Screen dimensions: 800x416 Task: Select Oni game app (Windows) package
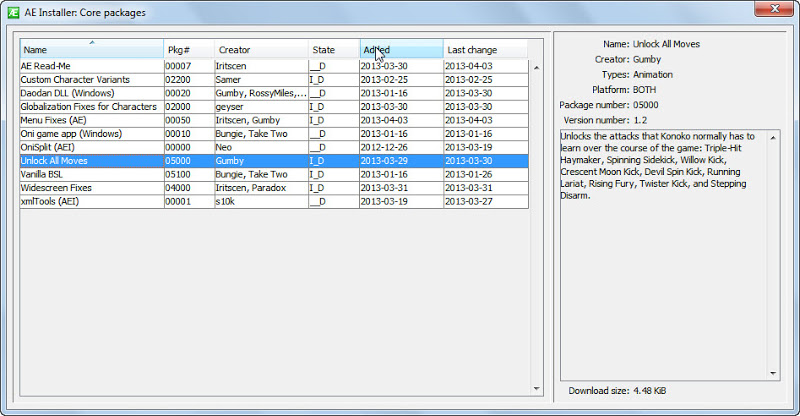[274, 134]
